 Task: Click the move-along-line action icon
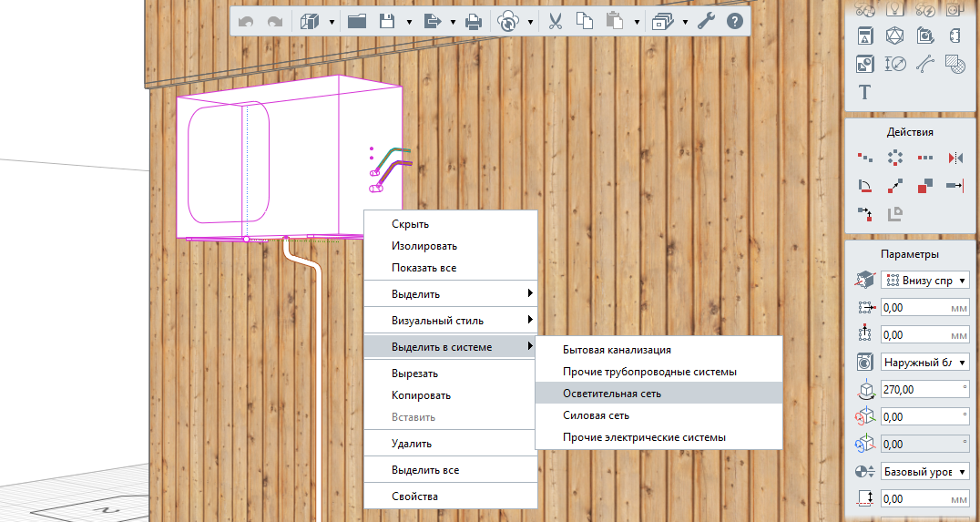865,158
